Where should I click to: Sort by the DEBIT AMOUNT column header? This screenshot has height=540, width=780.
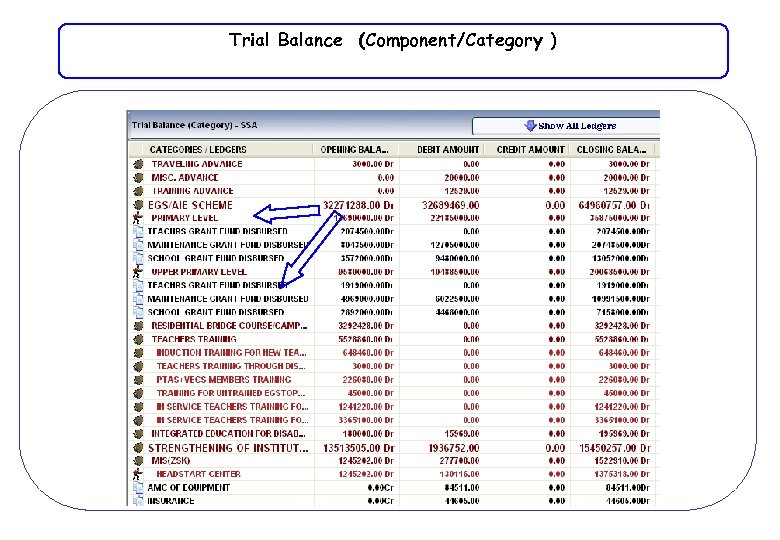point(448,149)
